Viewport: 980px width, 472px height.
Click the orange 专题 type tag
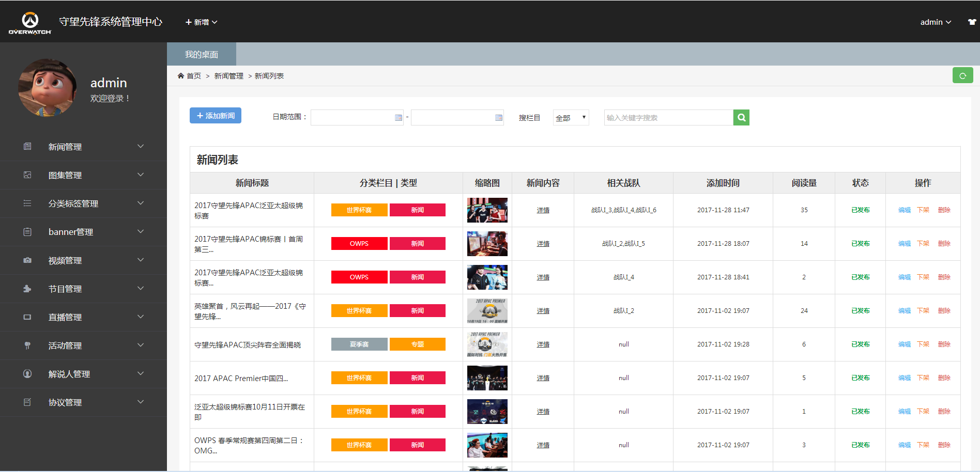pos(418,344)
